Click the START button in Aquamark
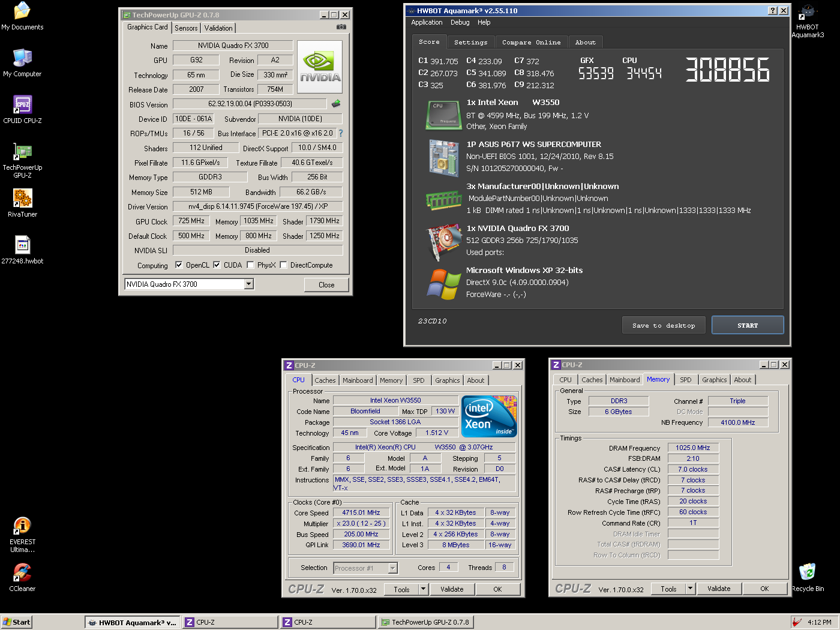Viewport: 840px width, 630px height. point(748,325)
